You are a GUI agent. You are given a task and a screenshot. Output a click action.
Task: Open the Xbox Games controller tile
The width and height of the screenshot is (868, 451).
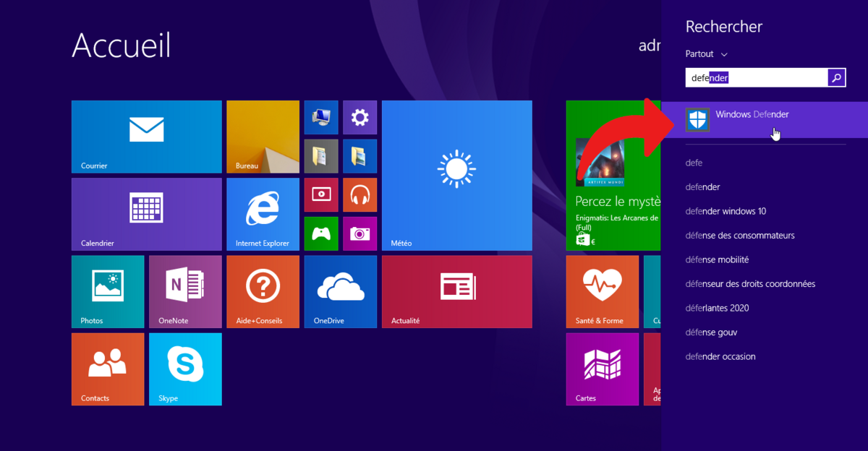tap(321, 233)
